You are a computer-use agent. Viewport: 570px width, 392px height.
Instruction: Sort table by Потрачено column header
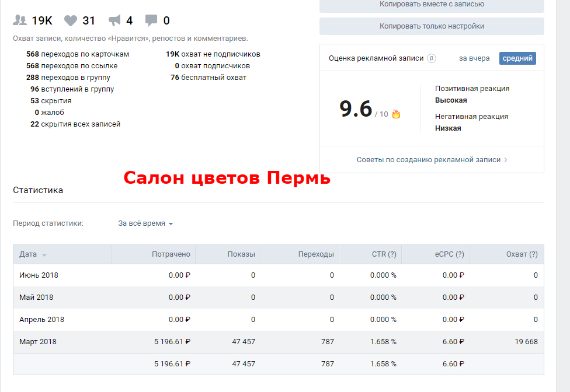(x=171, y=254)
